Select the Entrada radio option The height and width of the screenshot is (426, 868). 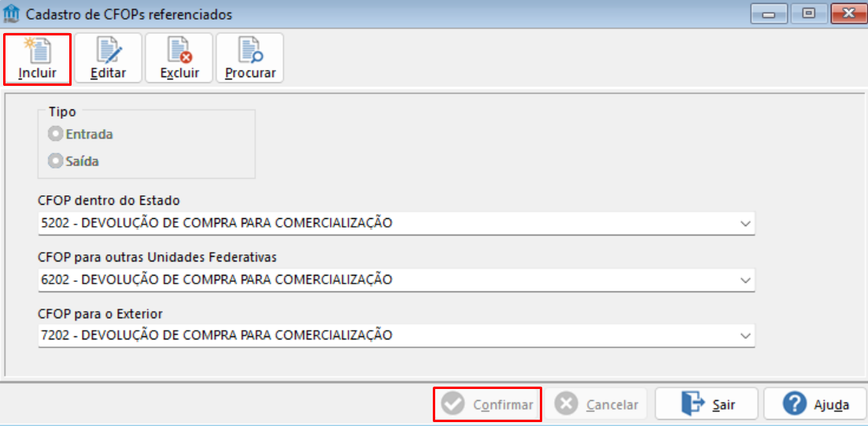click(x=81, y=134)
